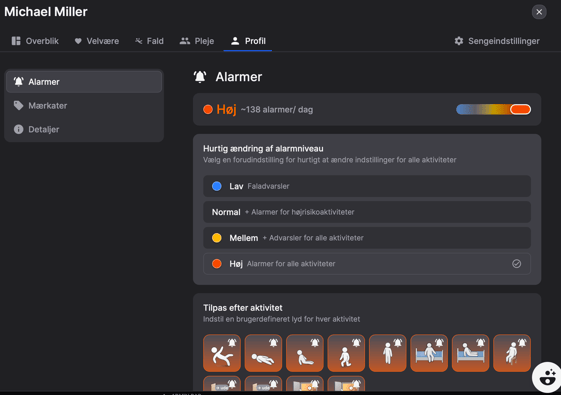Click the alarm level gradient slider
The height and width of the screenshot is (395, 561).
[x=493, y=109]
